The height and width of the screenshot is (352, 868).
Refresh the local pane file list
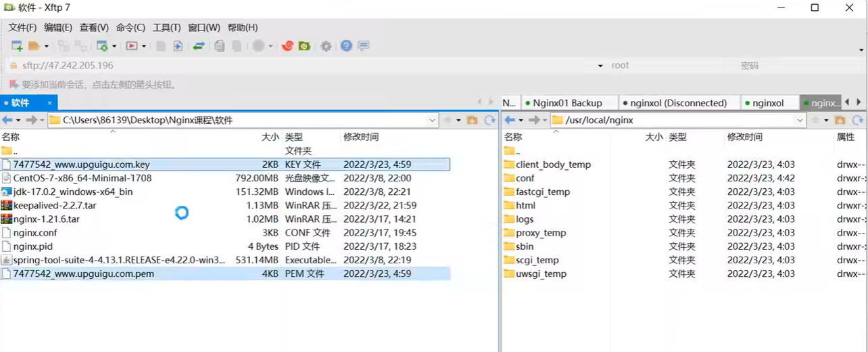pos(490,120)
